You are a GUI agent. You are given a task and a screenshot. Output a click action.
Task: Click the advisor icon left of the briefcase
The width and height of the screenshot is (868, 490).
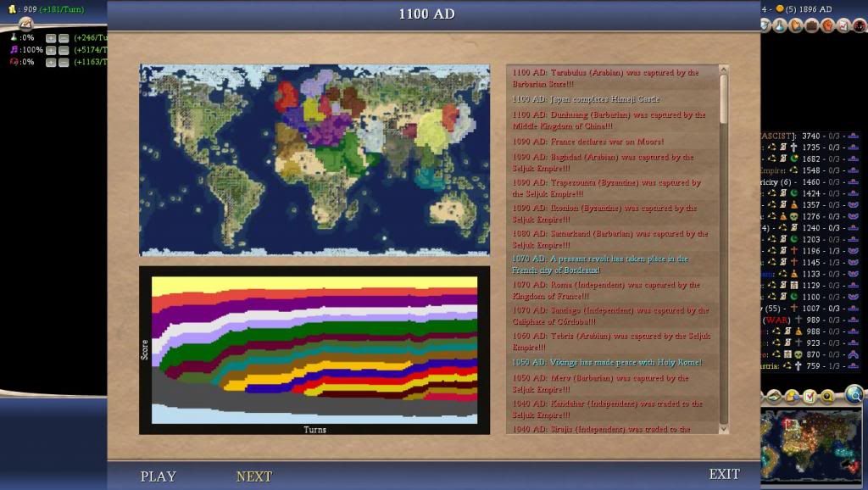[796, 25]
